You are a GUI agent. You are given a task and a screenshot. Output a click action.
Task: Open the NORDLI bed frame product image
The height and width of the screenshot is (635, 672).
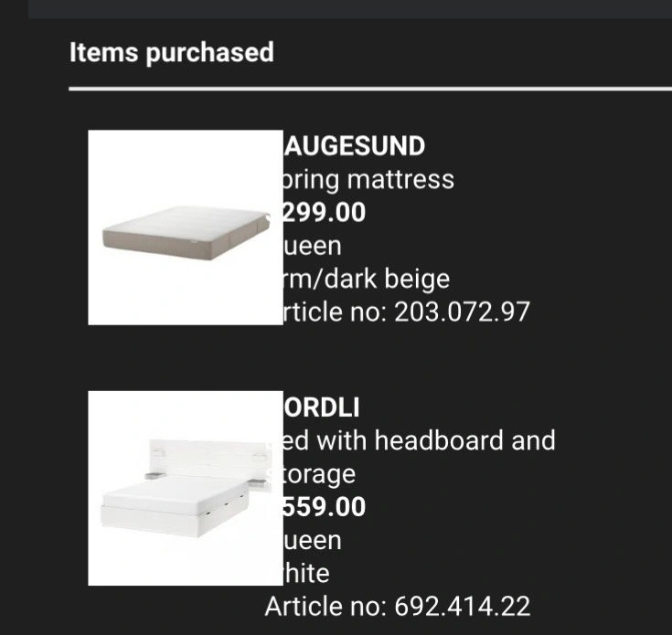(185, 488)
